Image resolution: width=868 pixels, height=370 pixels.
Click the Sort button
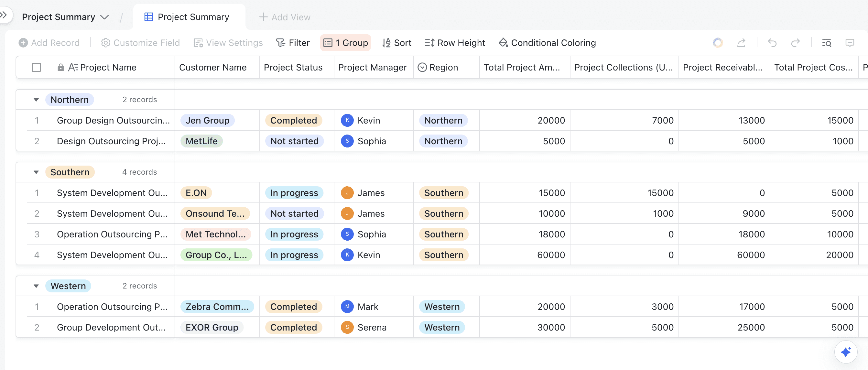tap(396, 43)
